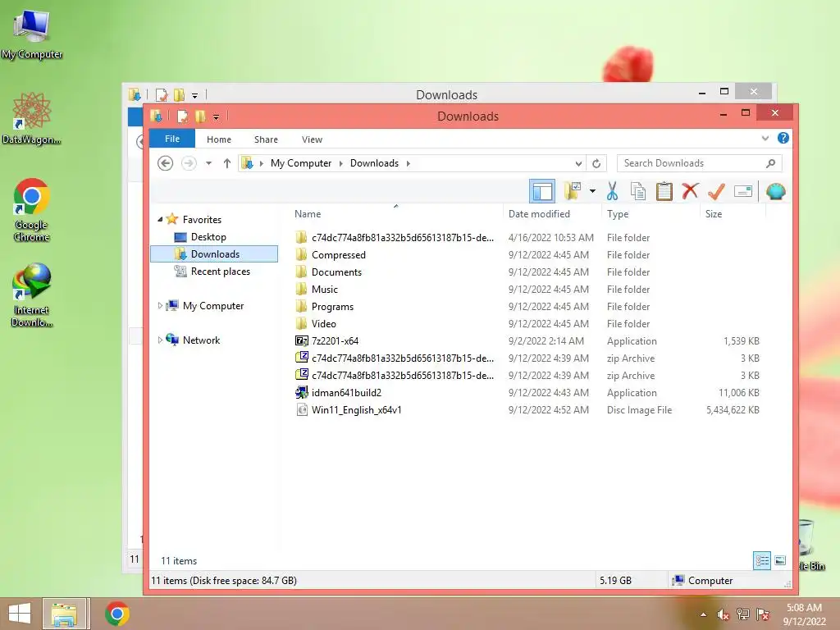
Task: Select the Programs folder
Action: click(x=332, y=307)
